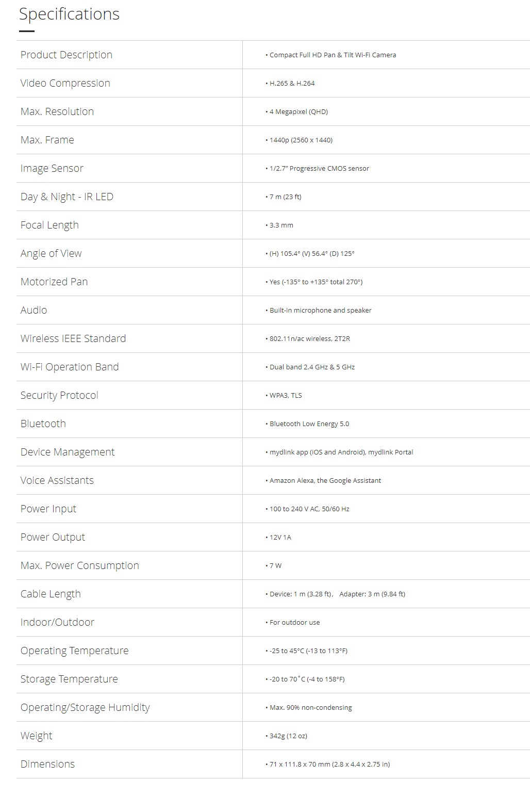
Task: Click the Dimensions row label
Action: tap(47, 764)
